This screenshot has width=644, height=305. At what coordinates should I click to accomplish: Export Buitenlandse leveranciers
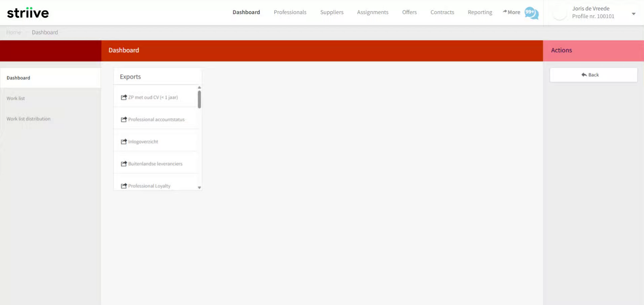coord(156,164)
